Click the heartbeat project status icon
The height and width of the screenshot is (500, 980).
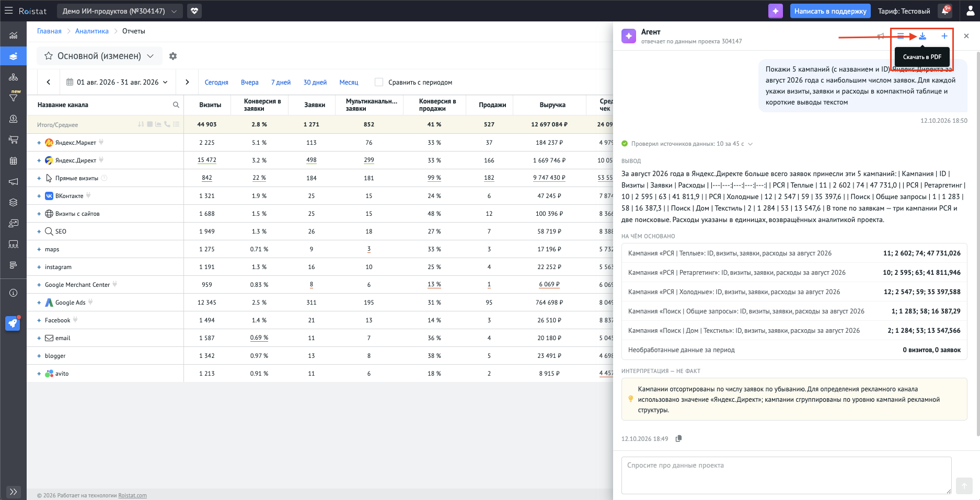click(194, 10)
